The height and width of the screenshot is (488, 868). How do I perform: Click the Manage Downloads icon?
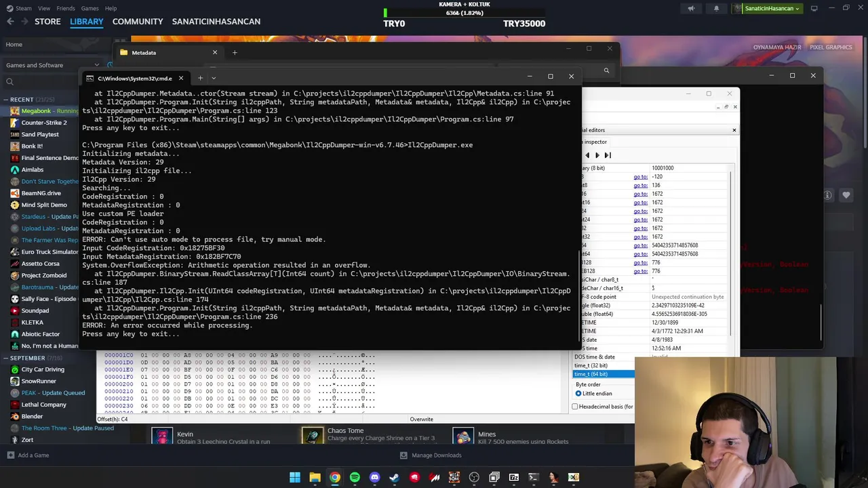(403, 455)
